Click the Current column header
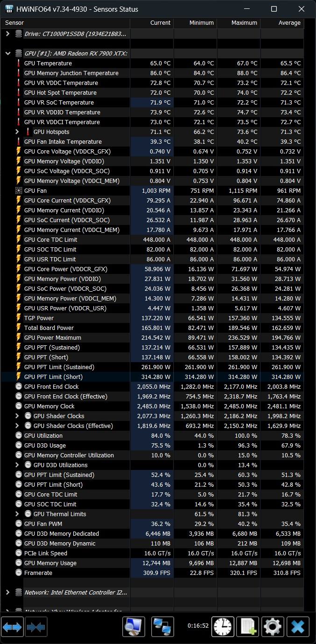The height and width of the screenshot is (644, 316). tap(152, 22)
